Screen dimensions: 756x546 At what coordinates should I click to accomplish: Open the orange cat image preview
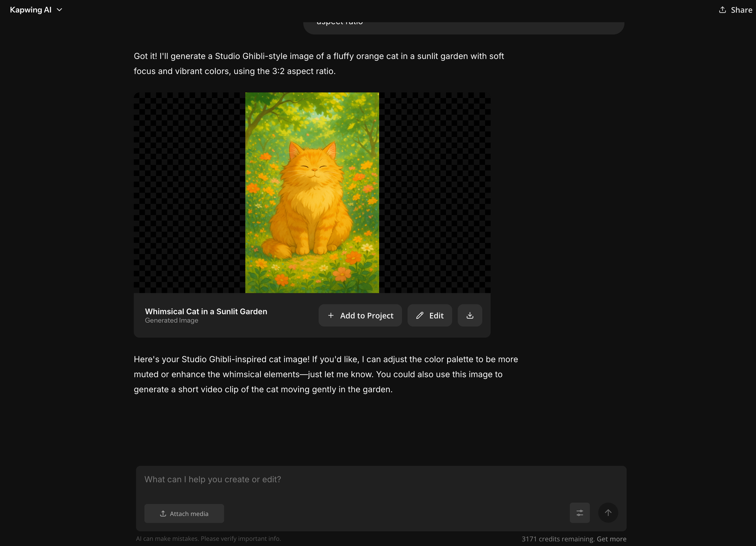click(312, 193)
